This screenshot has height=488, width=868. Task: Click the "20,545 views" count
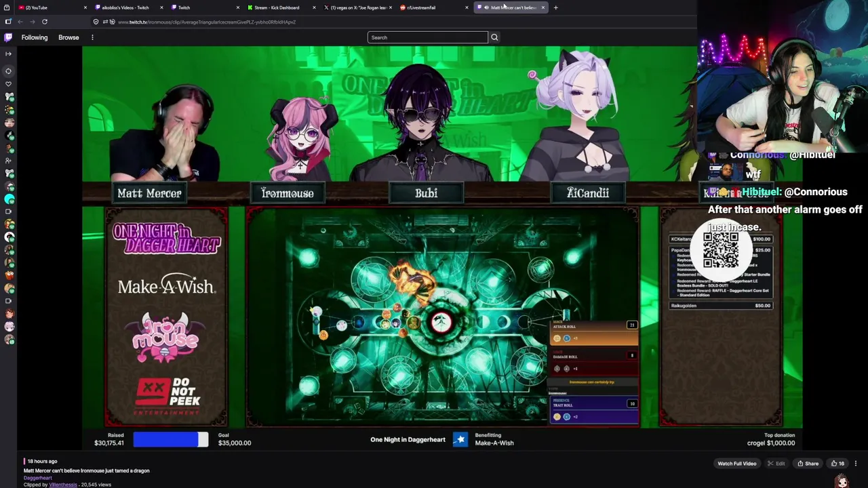click(96, 485)
